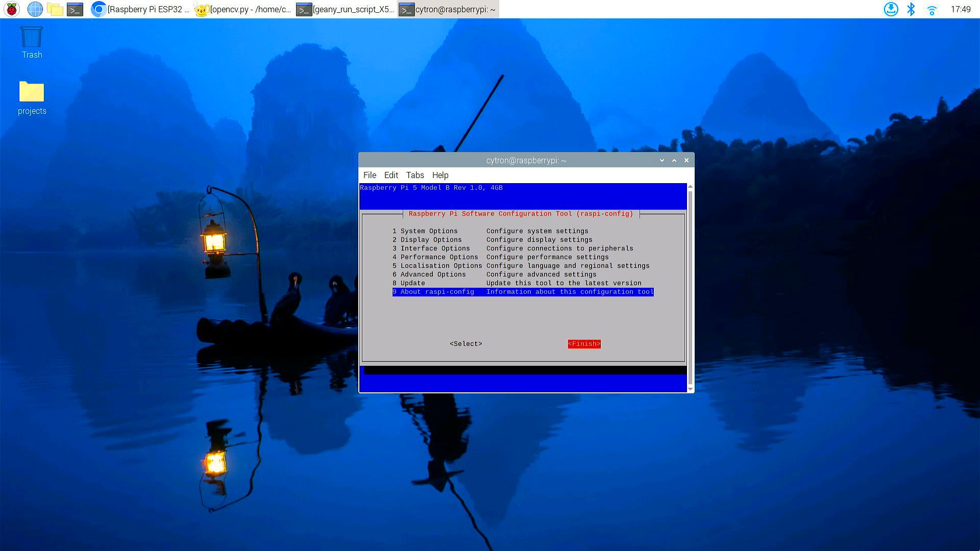Open the Trash on the desktop
The width and height of the screenshot is (980, 551).
[31, 41]
